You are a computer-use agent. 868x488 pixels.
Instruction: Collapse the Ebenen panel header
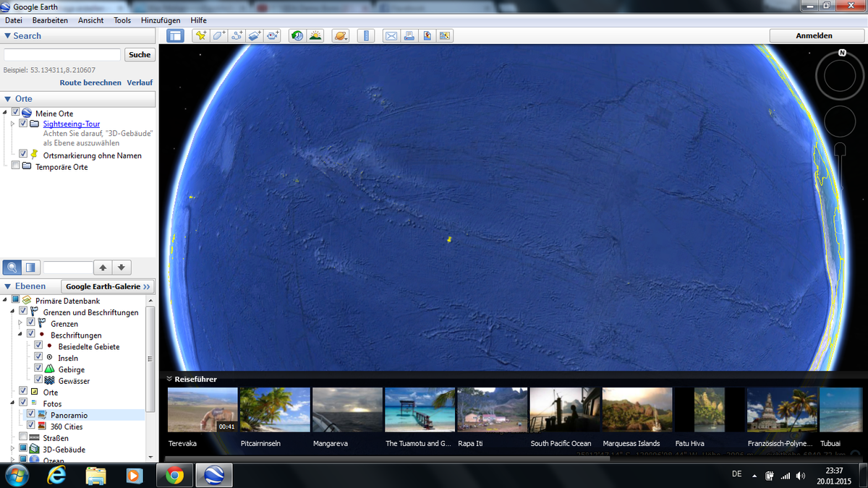(x=30, y=286)
